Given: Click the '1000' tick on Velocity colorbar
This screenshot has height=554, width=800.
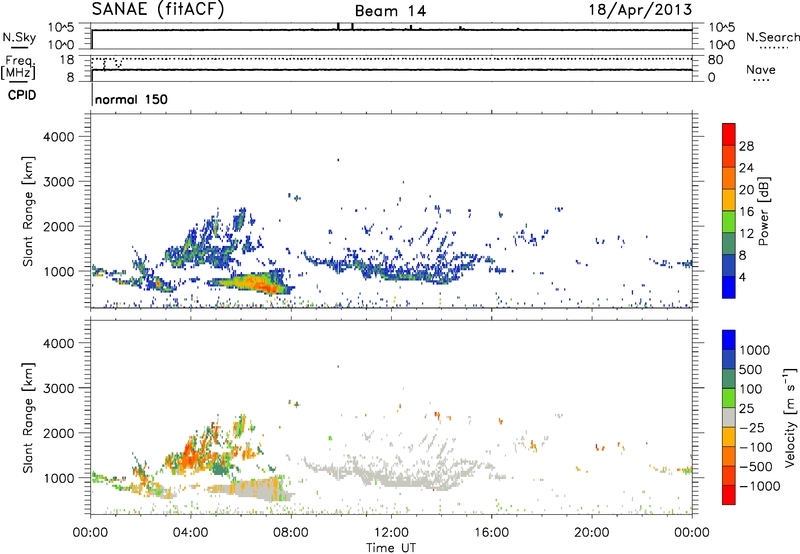Looking at the screenshot, I should [x=754, y=350].
